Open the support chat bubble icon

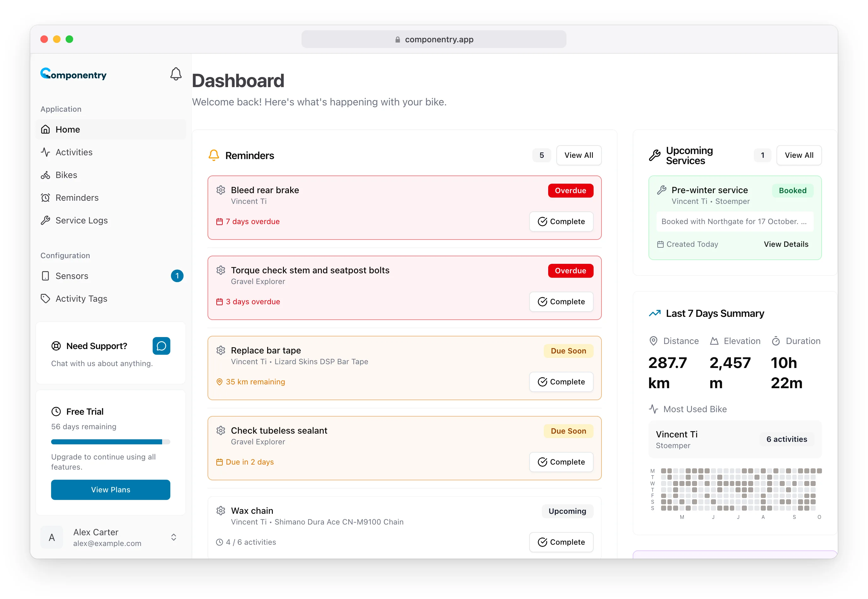(x=161, y=346)
